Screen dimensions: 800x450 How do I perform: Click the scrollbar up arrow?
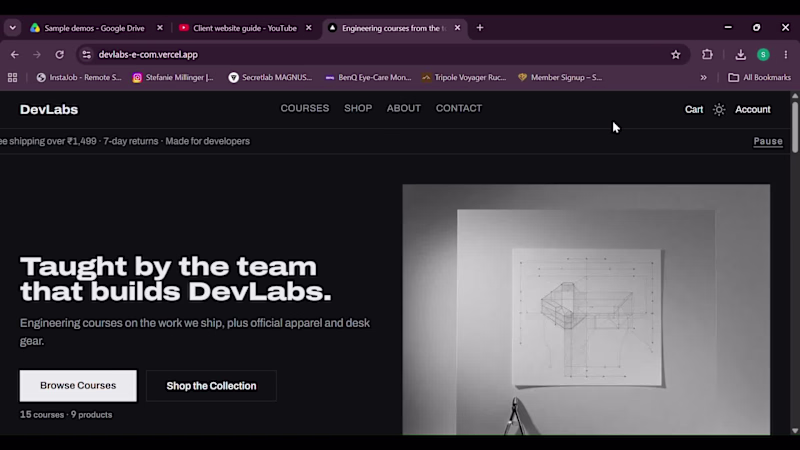pos(795,96)
